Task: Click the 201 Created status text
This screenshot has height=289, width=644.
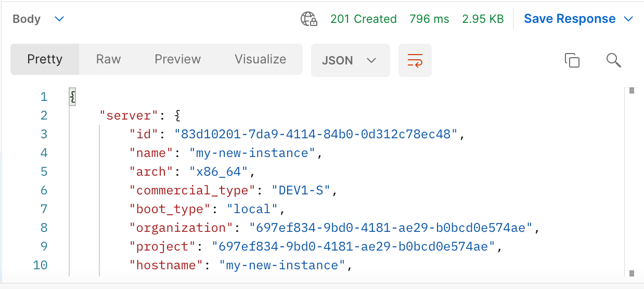Action: click(363, 19)
